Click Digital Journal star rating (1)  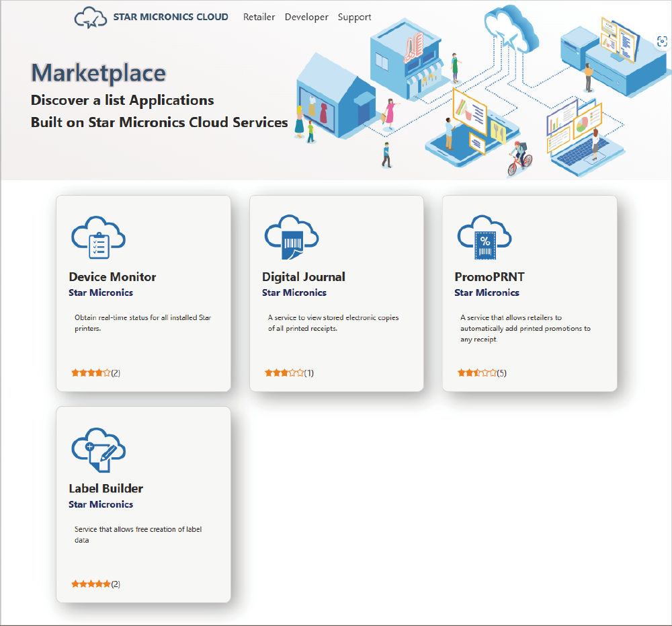[289, 373]
